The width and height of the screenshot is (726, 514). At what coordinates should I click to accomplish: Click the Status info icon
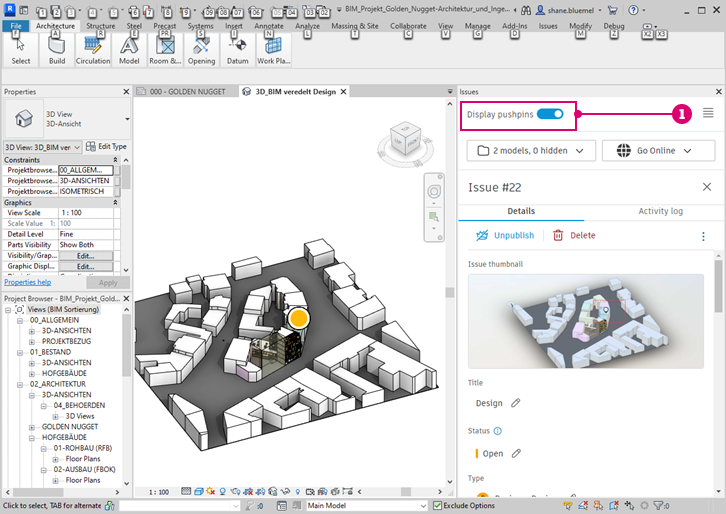click(498, 431)
